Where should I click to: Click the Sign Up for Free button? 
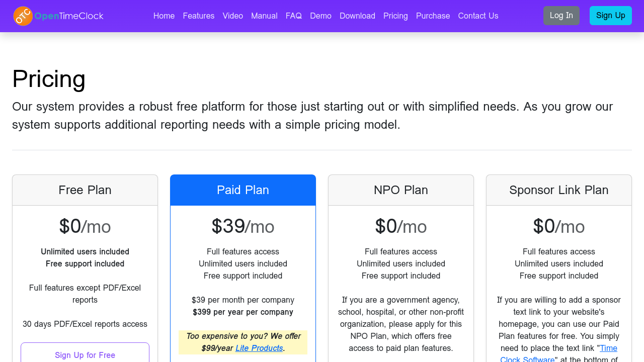(x=85, y=354)
